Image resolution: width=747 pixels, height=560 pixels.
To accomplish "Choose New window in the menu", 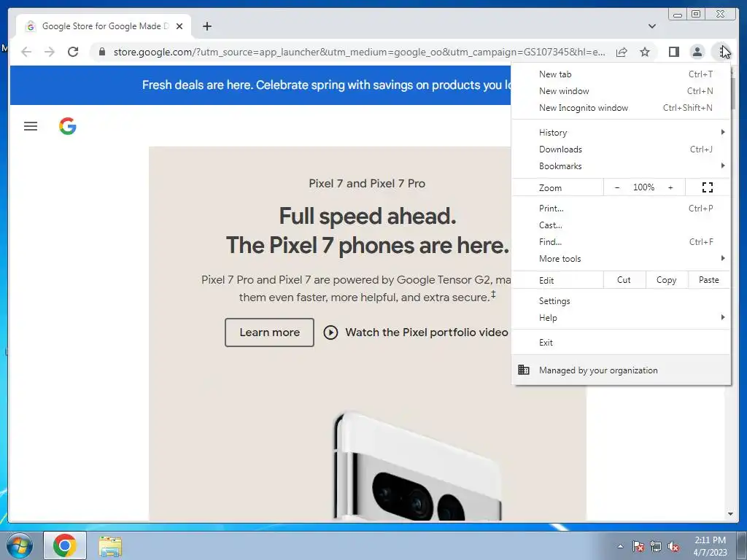I will (x=621, y=91).
